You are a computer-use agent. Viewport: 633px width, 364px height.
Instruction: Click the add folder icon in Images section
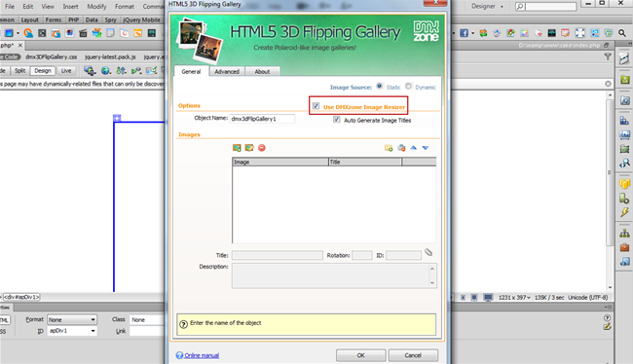click(x=389, y=148)
